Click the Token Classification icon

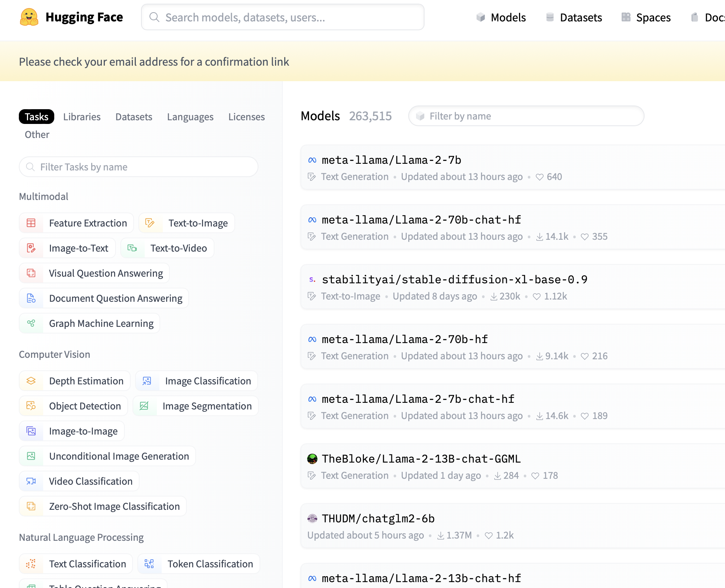coord(149,564)
